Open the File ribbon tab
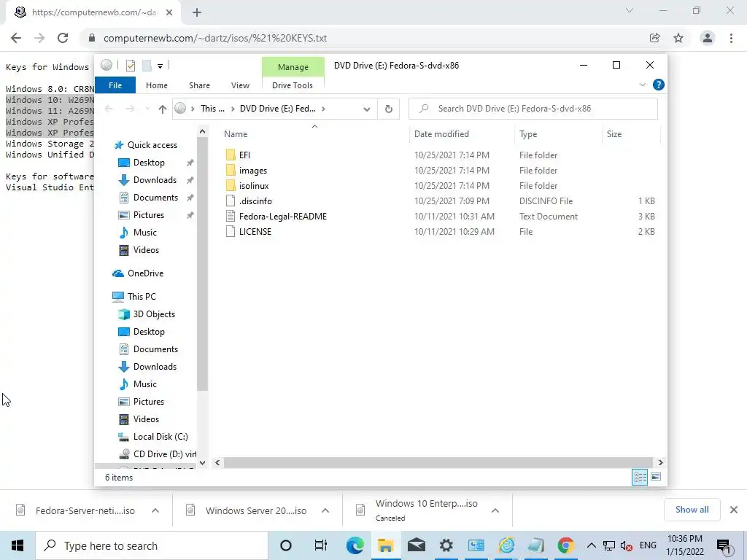Screen dimensions: 747x560 click(x=115, y=85)
